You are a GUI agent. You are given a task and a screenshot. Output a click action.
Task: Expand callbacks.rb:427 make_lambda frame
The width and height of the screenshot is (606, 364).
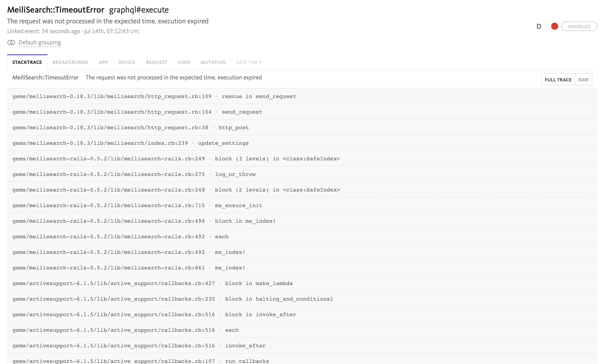pos(152,283)
